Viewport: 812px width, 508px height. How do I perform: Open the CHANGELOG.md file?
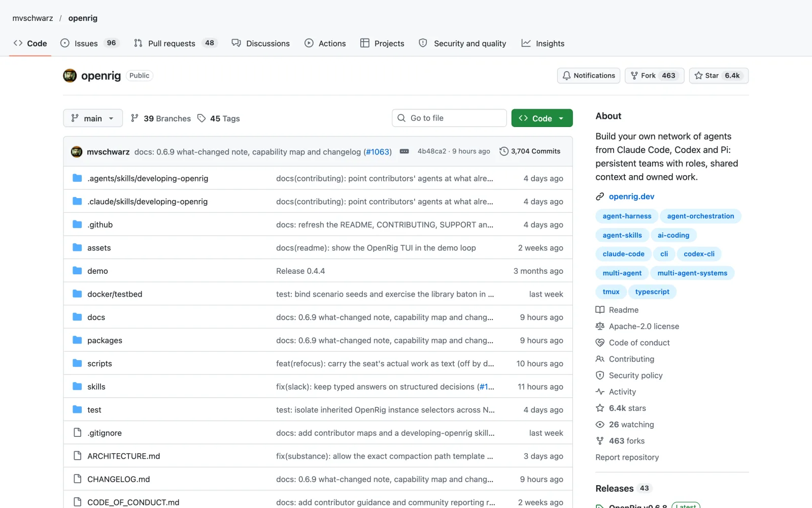click(119, 479)
